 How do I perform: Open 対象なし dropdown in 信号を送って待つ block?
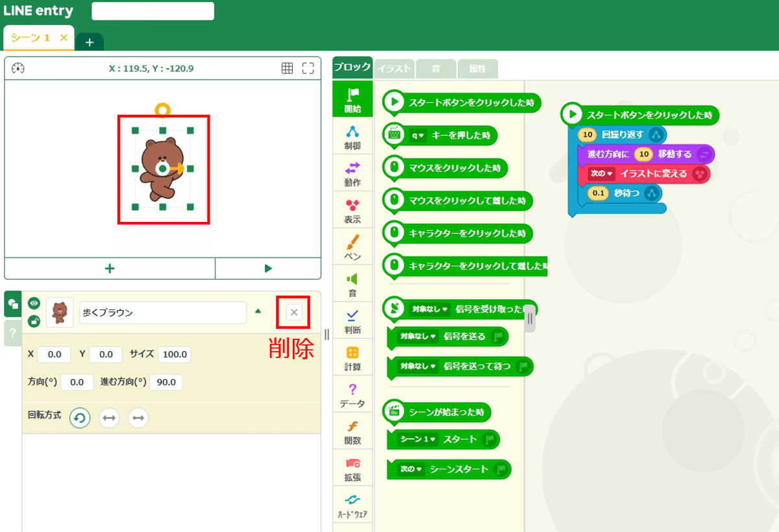[x=417, y=366]
